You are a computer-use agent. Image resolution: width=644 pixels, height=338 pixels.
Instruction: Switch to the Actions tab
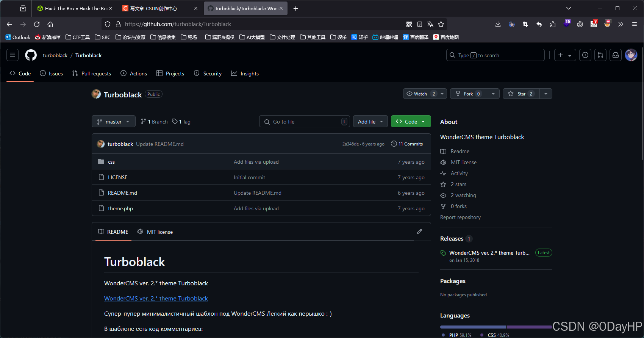pos(134,74)
